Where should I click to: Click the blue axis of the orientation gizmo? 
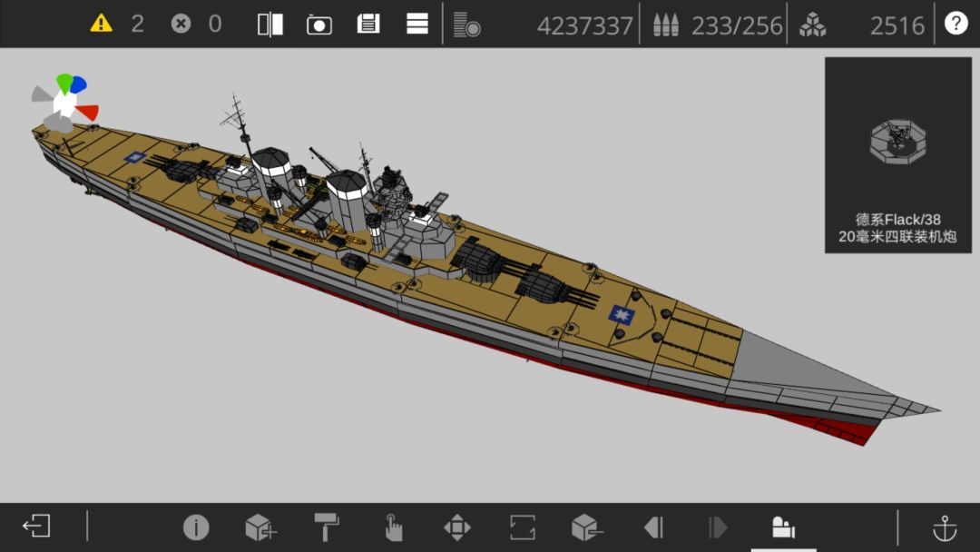[x=79, y=85]
